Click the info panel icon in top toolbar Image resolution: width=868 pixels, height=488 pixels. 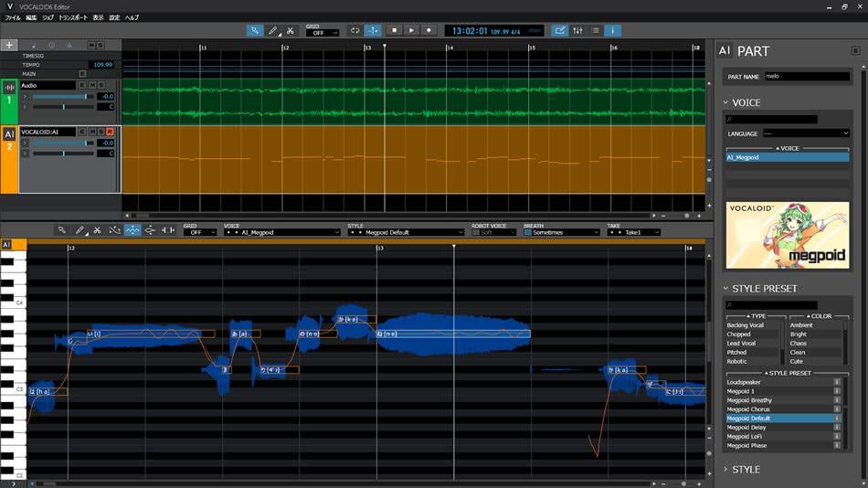[613, 30]
